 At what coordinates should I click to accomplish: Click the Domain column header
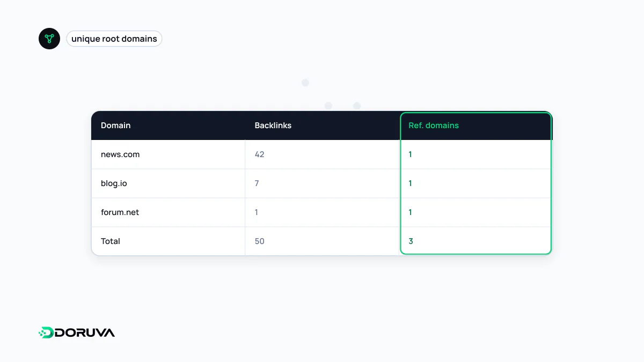coord(115,125)
